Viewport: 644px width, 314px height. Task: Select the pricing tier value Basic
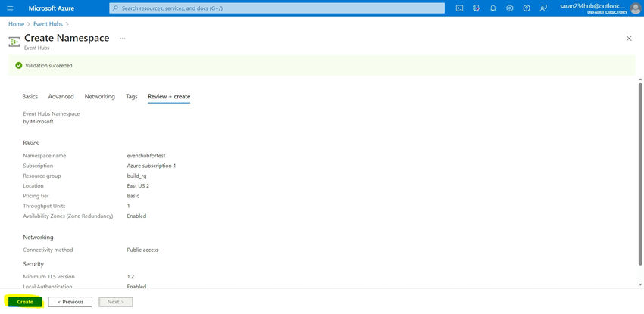(133, 196)
